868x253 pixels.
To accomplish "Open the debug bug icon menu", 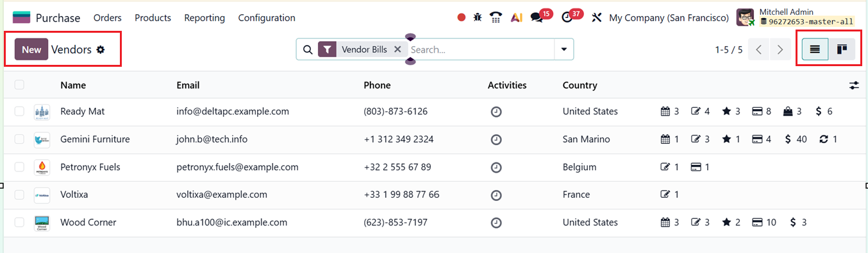I will [478, 18].
